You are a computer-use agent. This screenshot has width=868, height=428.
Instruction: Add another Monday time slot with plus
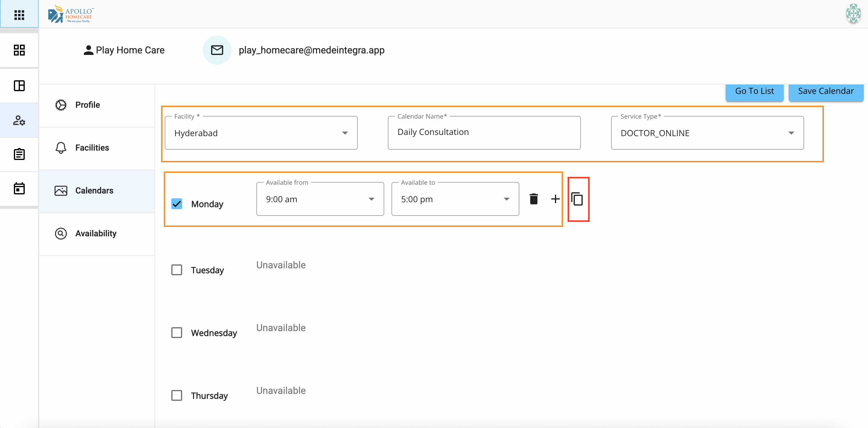(555, 199)
